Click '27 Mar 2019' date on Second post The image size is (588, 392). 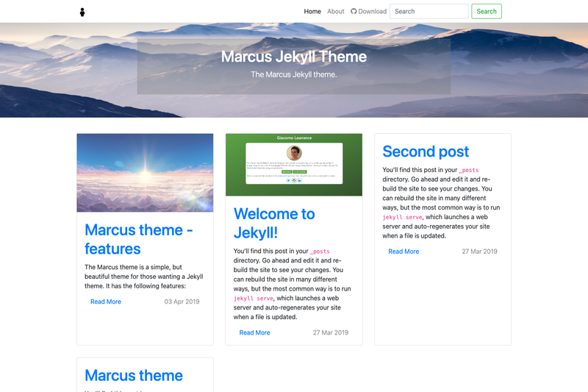(x=480, y=252)
